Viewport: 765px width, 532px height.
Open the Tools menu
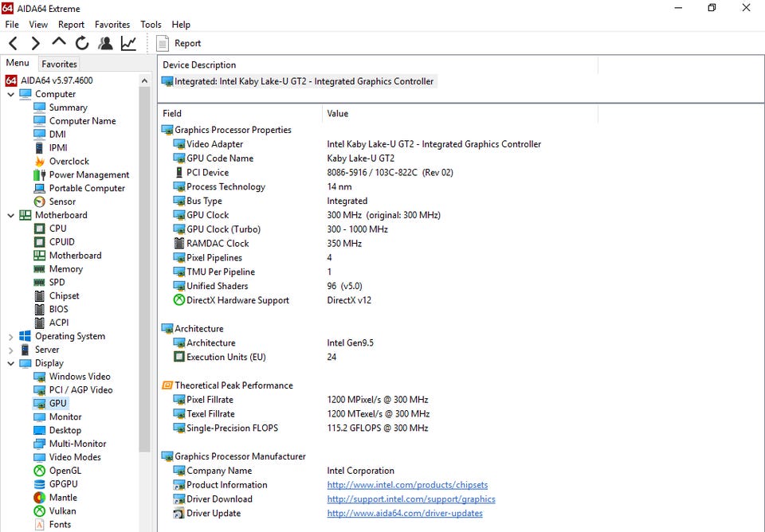pyautogui.click(x=151, y=25)
